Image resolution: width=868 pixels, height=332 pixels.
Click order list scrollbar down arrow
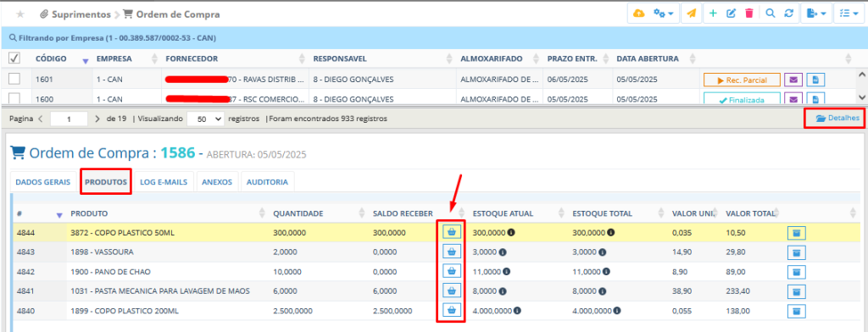[x=861, y=97]
